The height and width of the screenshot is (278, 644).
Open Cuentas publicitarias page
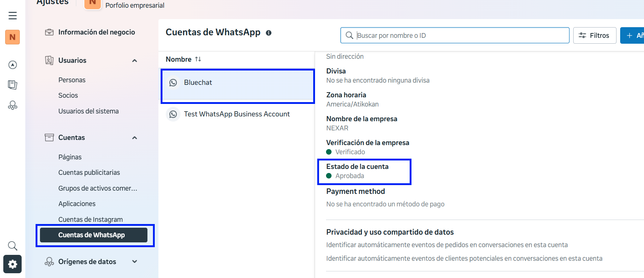pos(89,173)
